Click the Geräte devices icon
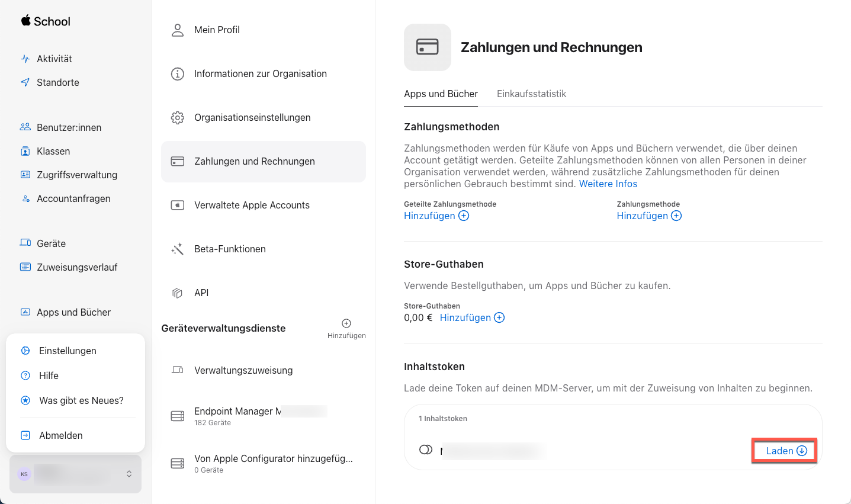This screenshot has height=504, width=851. [25, 243]
